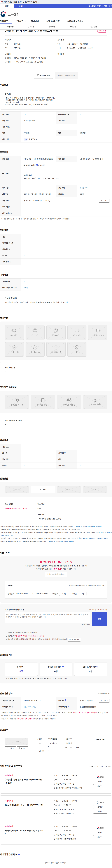Click the 메일로 질문하기 button

click(74, 640)
